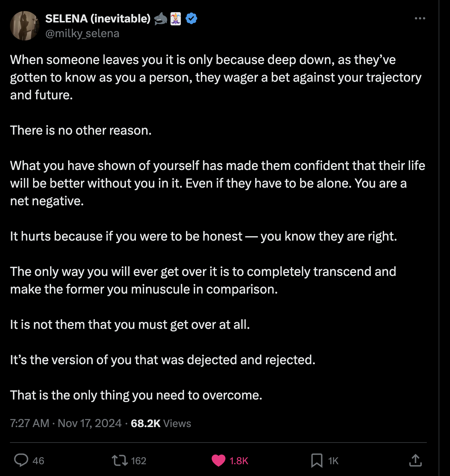
Task: Click the 46 replies count
Action: 38,461
